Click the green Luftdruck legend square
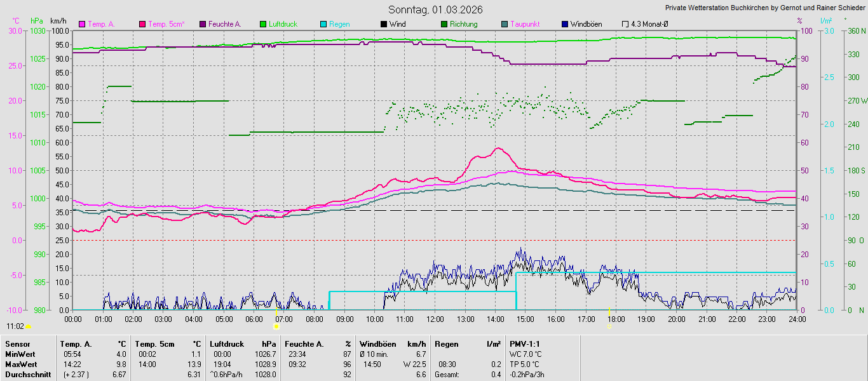868x381 pixels. (263, 24)
